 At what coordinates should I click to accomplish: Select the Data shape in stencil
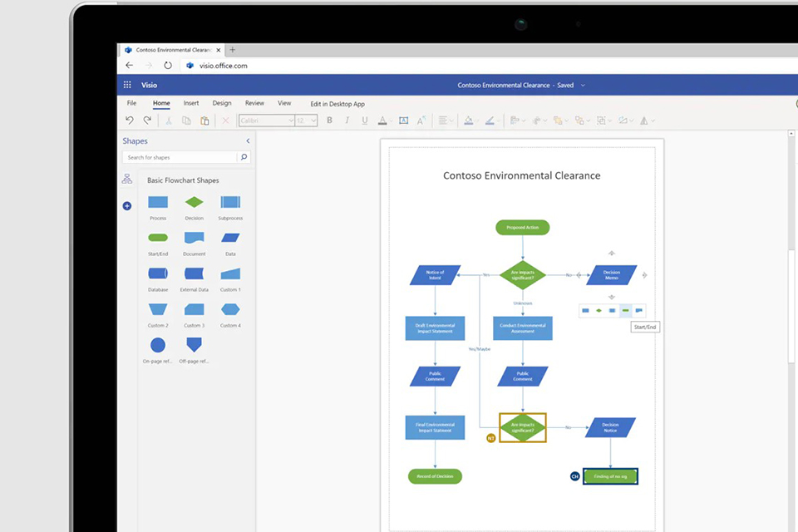pos(230,237)
